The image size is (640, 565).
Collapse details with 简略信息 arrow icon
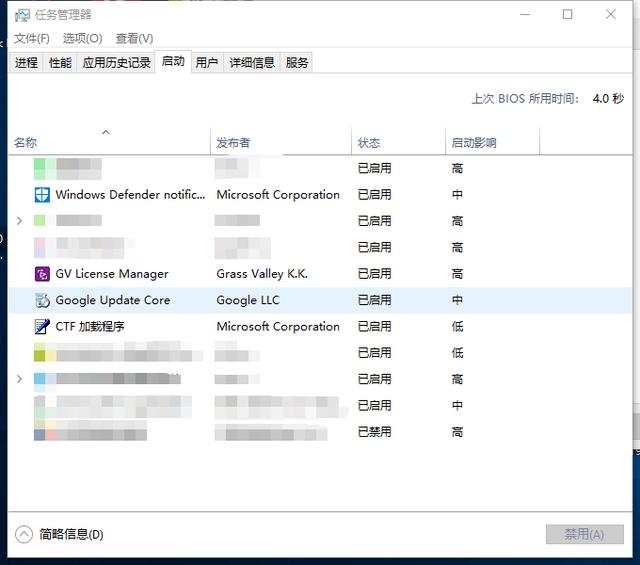pos(24,534)
